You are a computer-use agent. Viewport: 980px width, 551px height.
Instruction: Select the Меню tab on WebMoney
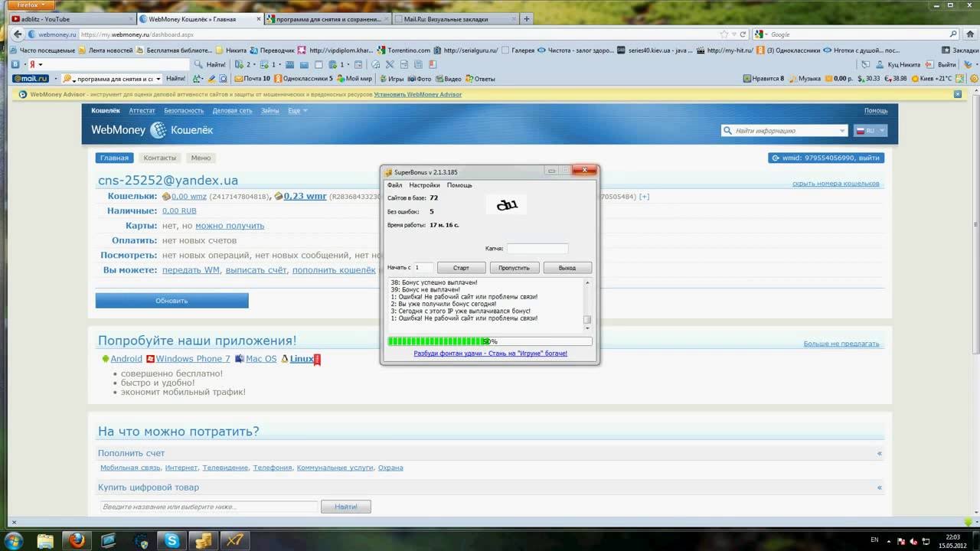[x=201, y=158]
